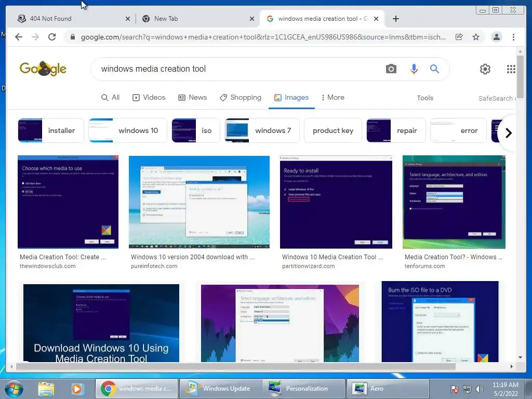Open the purple mountain wallpaper setup image

tap(280, 323)
